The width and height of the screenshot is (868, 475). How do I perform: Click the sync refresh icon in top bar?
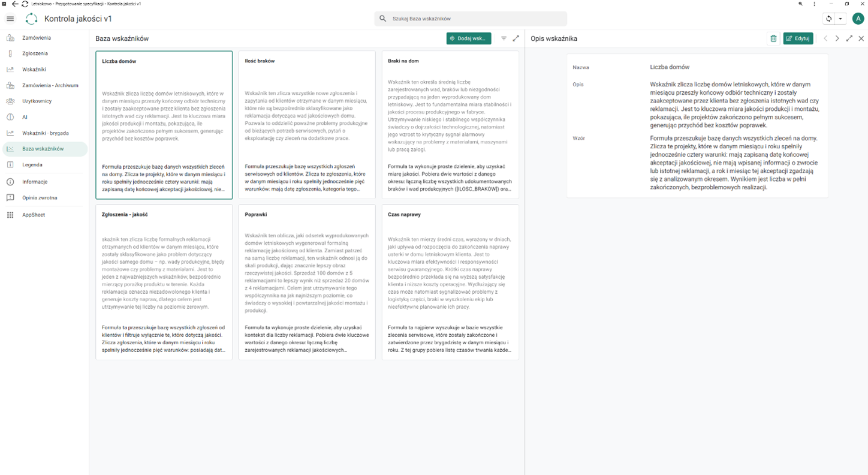click(828, 19)
